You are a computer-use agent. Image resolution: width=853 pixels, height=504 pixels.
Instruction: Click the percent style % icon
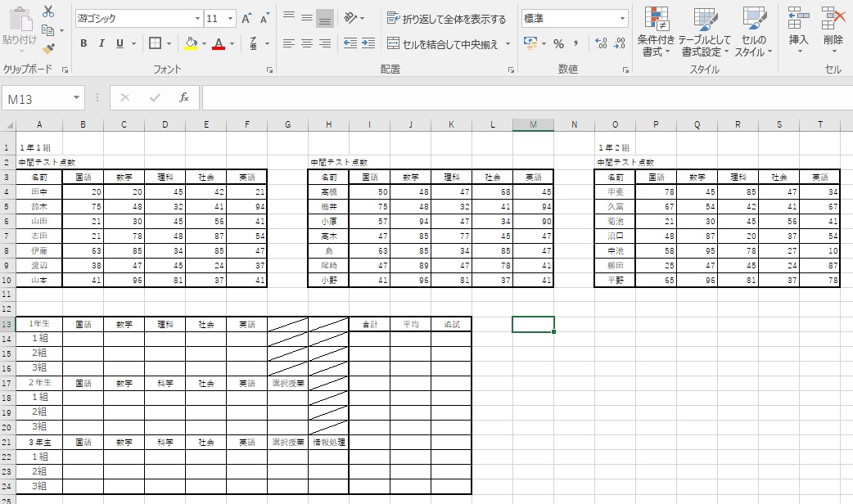(x=559, y=43)
